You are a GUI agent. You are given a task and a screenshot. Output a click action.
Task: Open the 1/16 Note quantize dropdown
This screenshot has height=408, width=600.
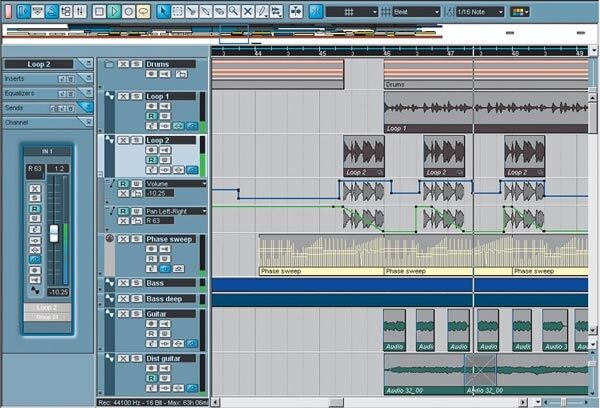[x=480, y=12]
